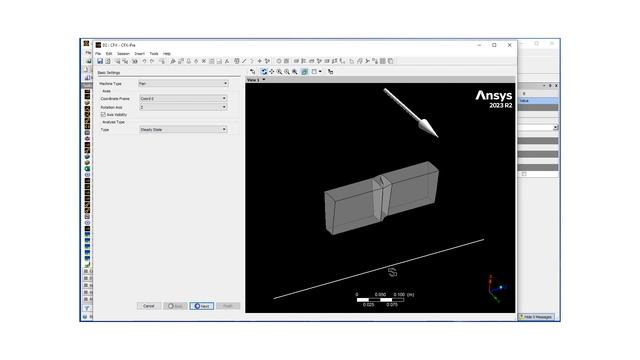Open the Edit menu

(109, 54)
